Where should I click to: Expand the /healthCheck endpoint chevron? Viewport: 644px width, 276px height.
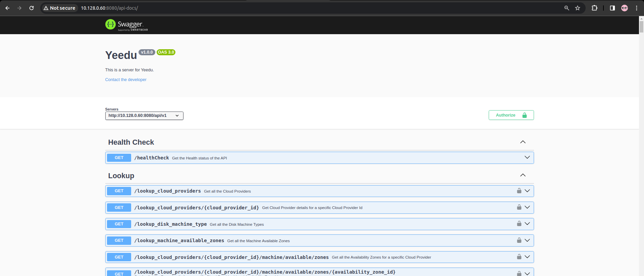(x=527, y=157)
